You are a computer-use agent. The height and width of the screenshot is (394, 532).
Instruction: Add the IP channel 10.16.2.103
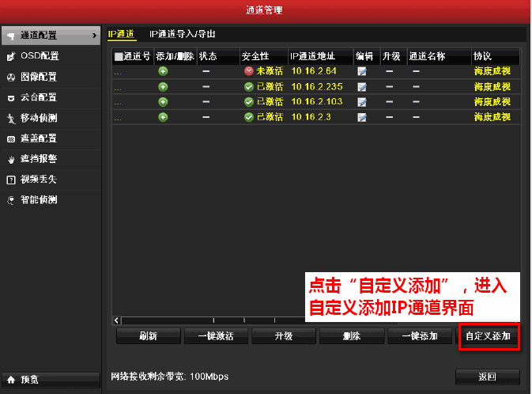click(x=163, y=101)
